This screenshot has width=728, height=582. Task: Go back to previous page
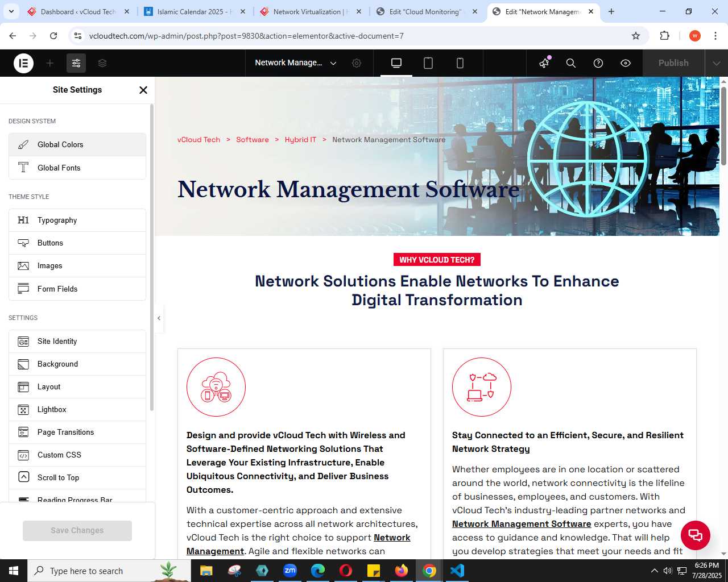point(13,36)
